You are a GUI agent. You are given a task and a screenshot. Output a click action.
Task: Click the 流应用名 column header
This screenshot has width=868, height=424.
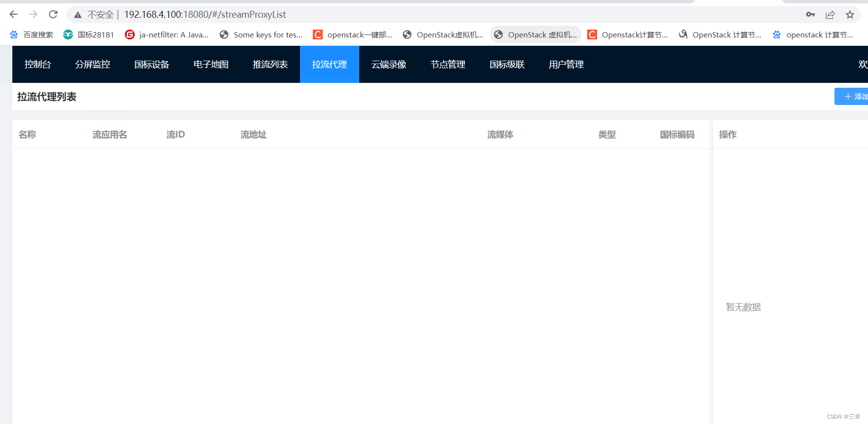click(110, 135)
